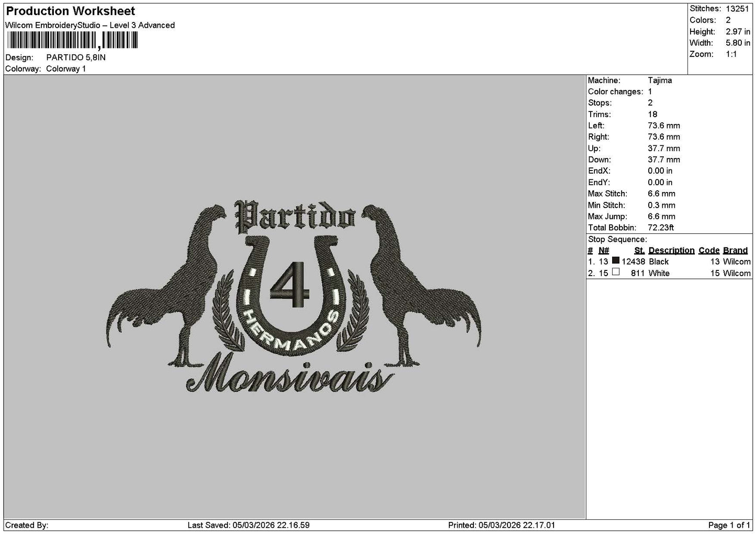756x534 pixels.
Task: Click the 'Production Worksheet' title
Action: coord(70,11)
